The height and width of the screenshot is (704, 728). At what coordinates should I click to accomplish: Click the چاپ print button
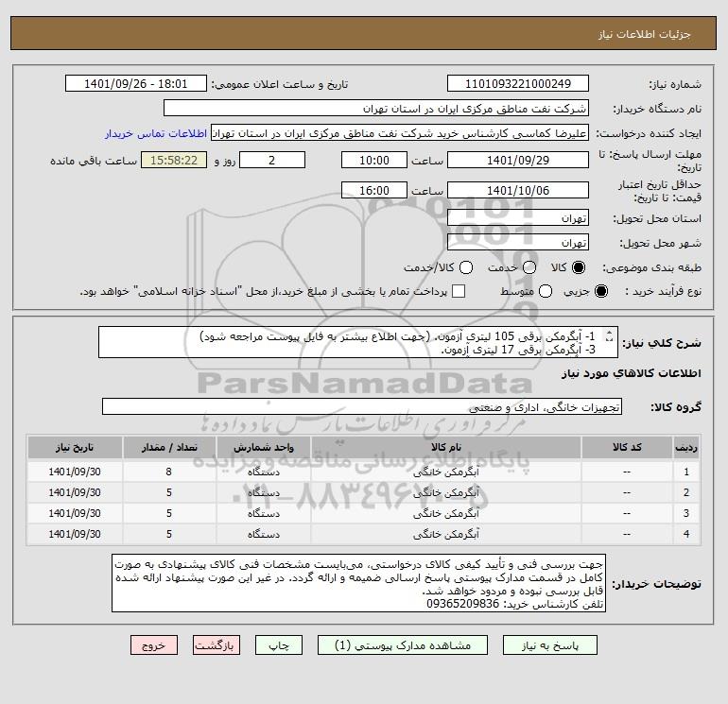coord(279,645)
